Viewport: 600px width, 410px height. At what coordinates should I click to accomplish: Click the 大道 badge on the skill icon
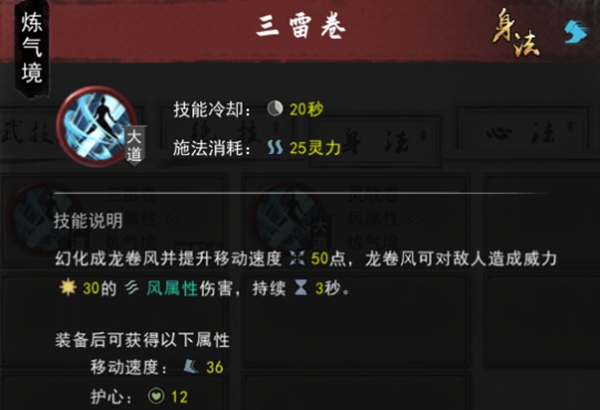pos(134,146)
